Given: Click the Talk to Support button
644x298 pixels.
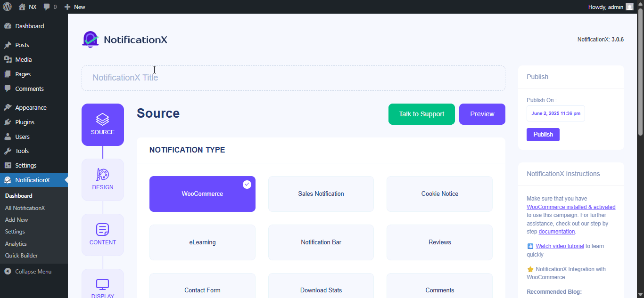Looking at the screenshot, I should [x=421, y=114].
